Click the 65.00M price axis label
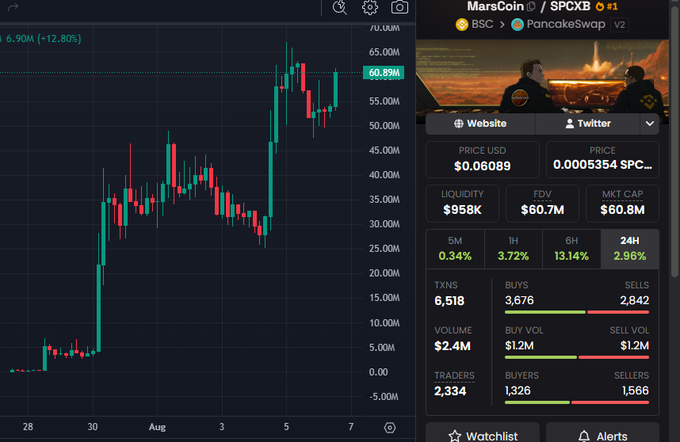The height and width of the screenshot is (442, 680). (384, 52)
